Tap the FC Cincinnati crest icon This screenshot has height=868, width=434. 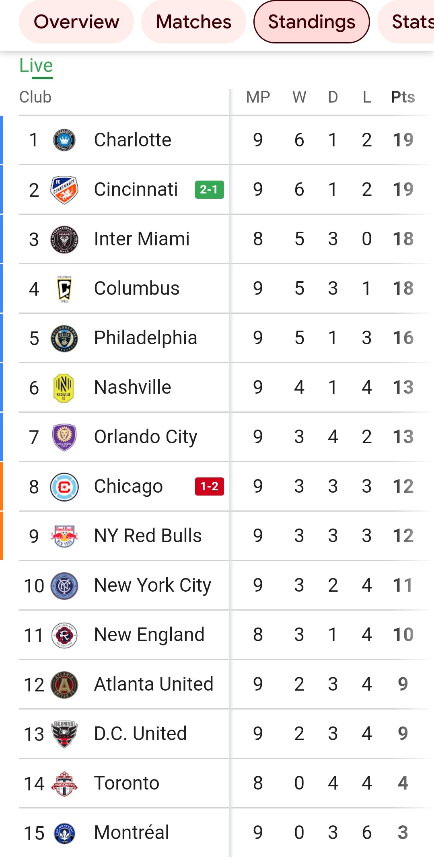[64, 189]
